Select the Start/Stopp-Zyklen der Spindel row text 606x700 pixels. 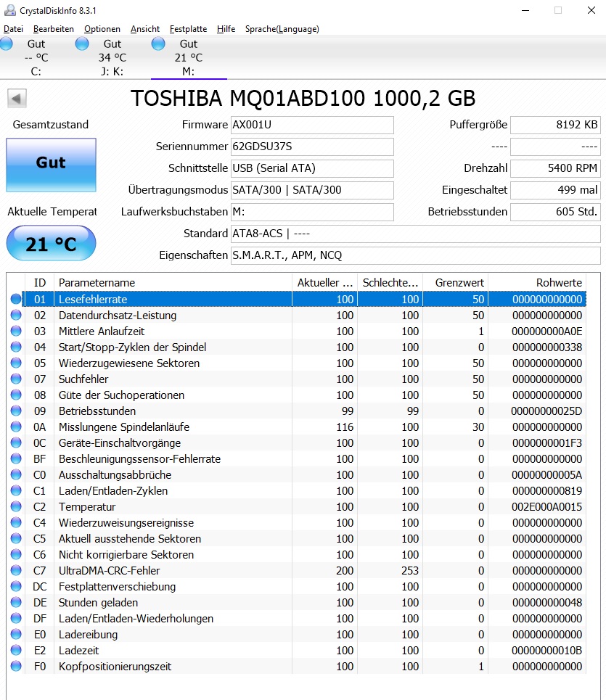[x=133, y=347]
